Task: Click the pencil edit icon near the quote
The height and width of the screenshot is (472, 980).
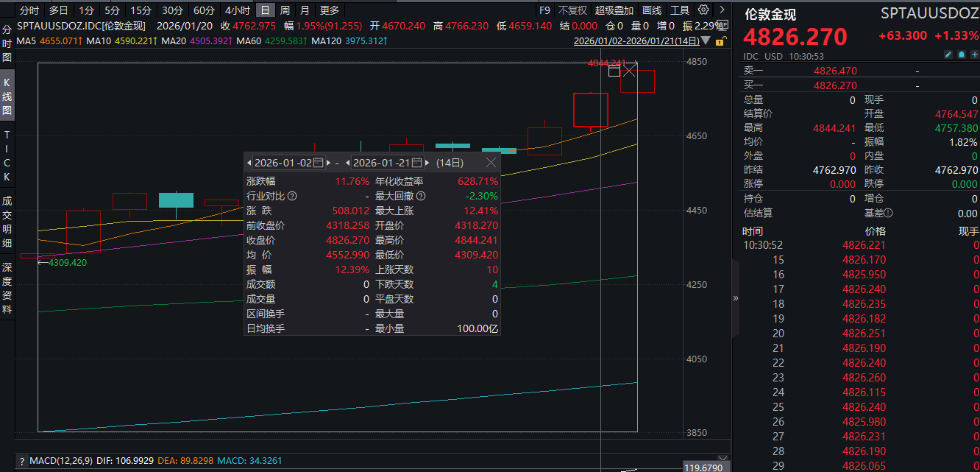Action: click(x=948, y=54)
